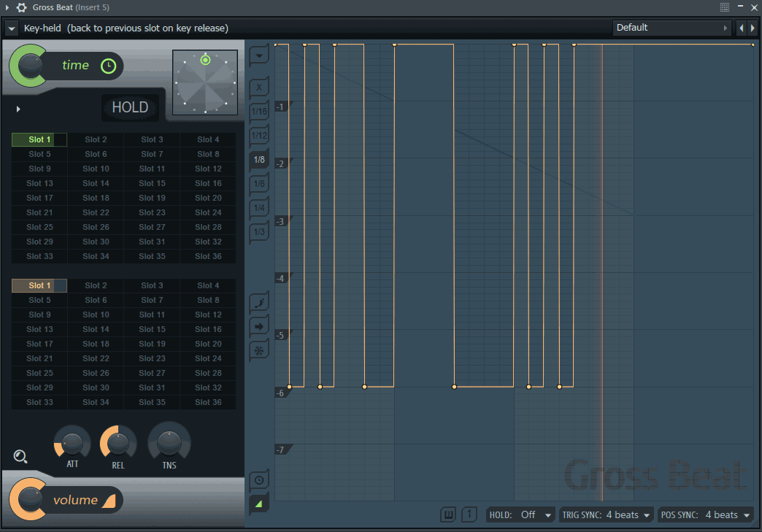Screen dimensions: 762x532
Task: Toggle the slide arrow icon
Action: [259, 326]
